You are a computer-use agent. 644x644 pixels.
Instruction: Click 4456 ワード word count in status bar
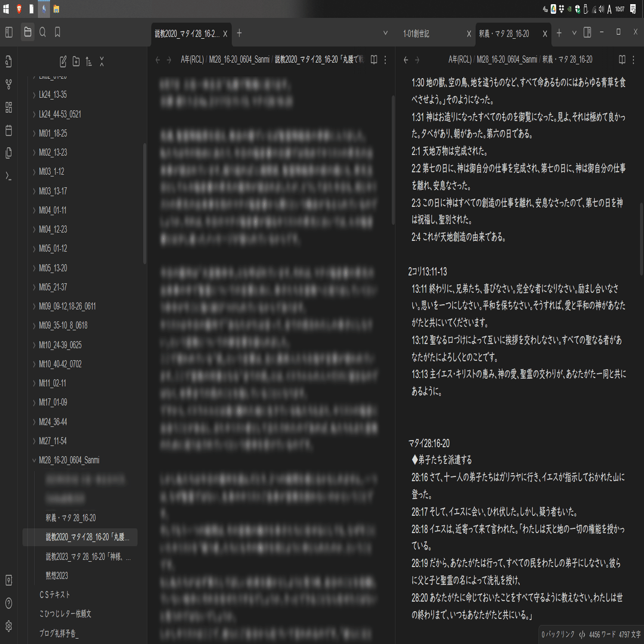click(602, 634)
